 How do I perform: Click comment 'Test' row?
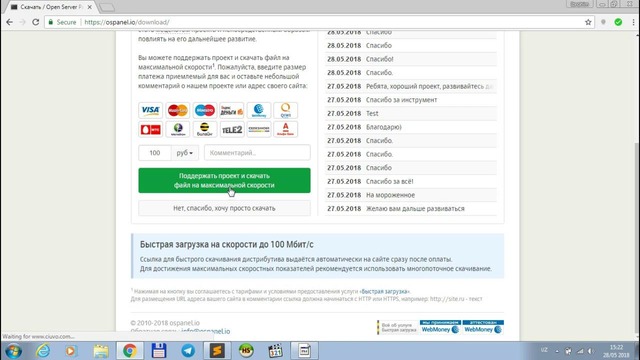coord(411,113)
